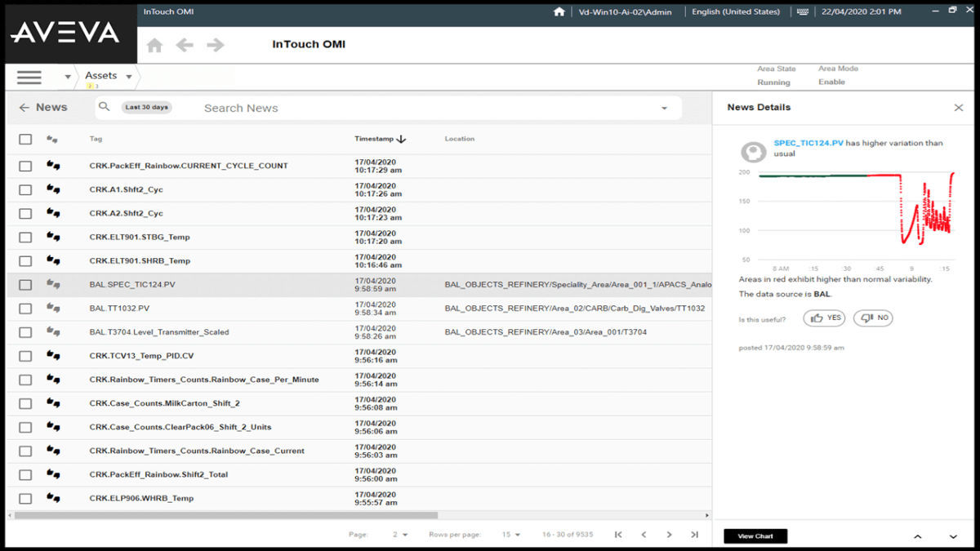
Task: Jump to the first page of results
Action: pyautogui.click(x=618, y=534)
